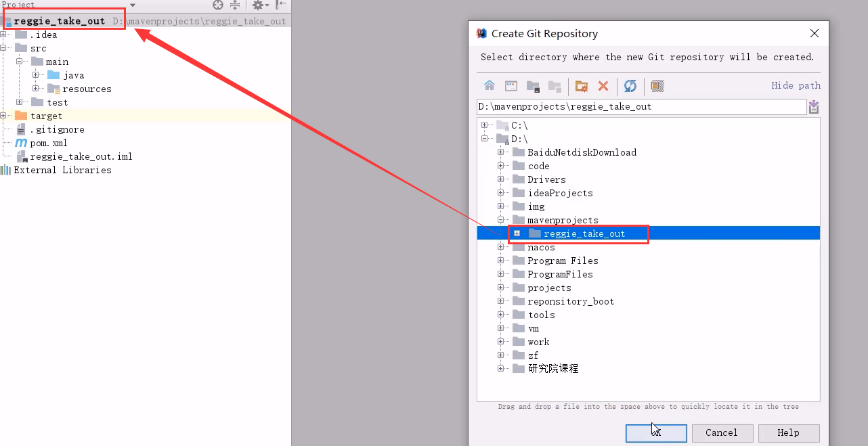
Task: Click the Scroll from Source target icon
Action: tap(217, 5)
